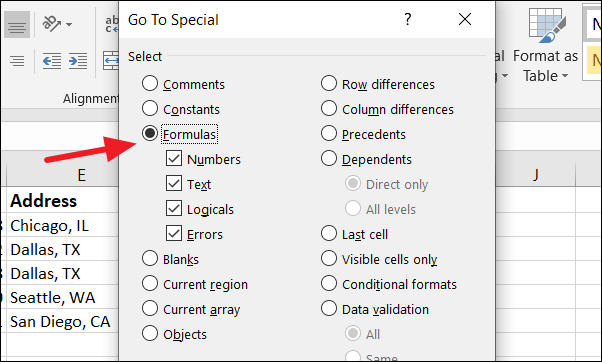Click the Format as Table icon
The image size is (602, 362).
click(547, 25)
